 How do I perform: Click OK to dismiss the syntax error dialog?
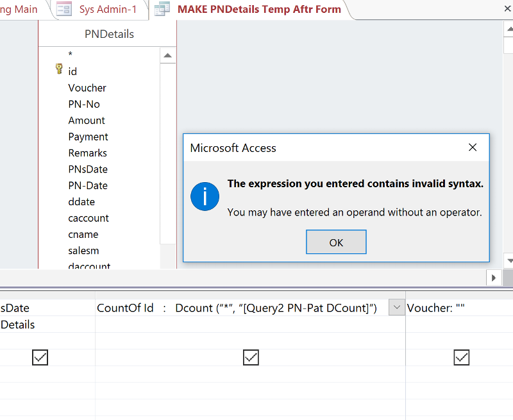pyautogui.click(x=336, y=242)
